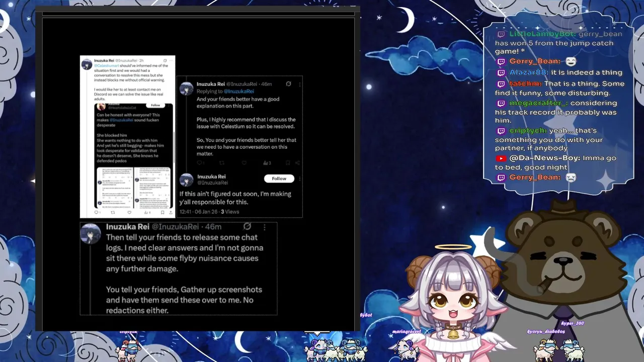Open view stats on the white 2h tweet

click(147, 212)
